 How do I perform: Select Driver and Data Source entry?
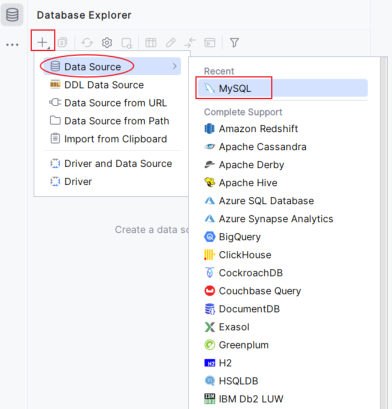[111, 163]
